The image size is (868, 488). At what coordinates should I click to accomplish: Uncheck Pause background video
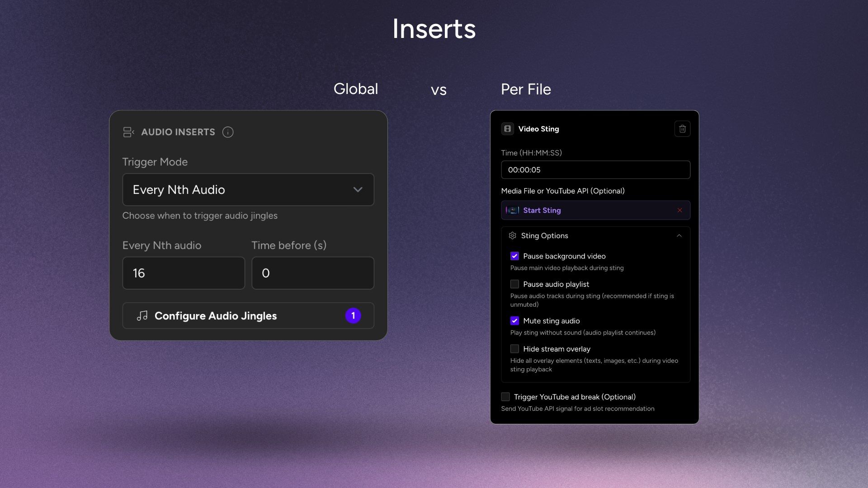pos(514,256)
